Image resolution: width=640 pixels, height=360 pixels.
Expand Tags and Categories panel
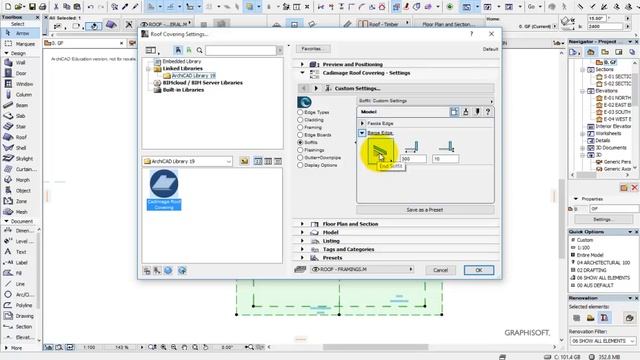302,249
